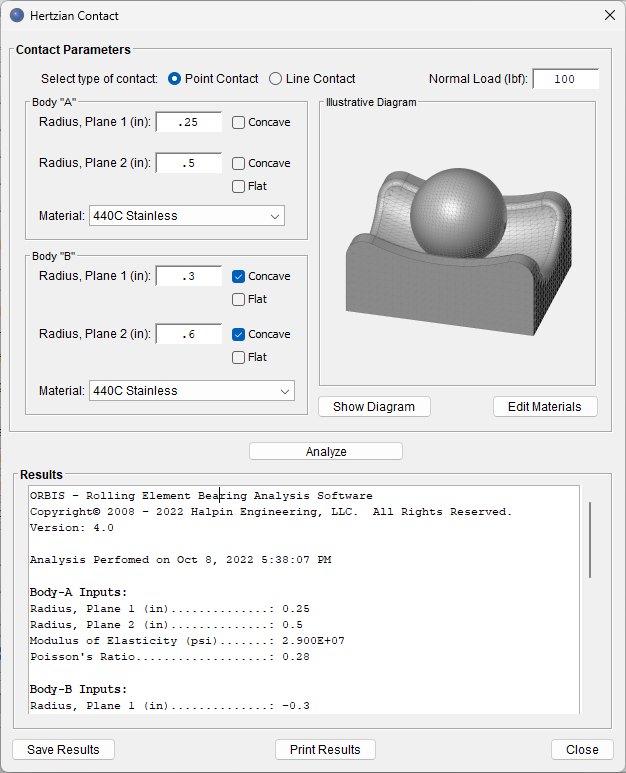This screenshot has width=626, height=773.
Task: Run the Analyze button
Action: coord(326,452)
